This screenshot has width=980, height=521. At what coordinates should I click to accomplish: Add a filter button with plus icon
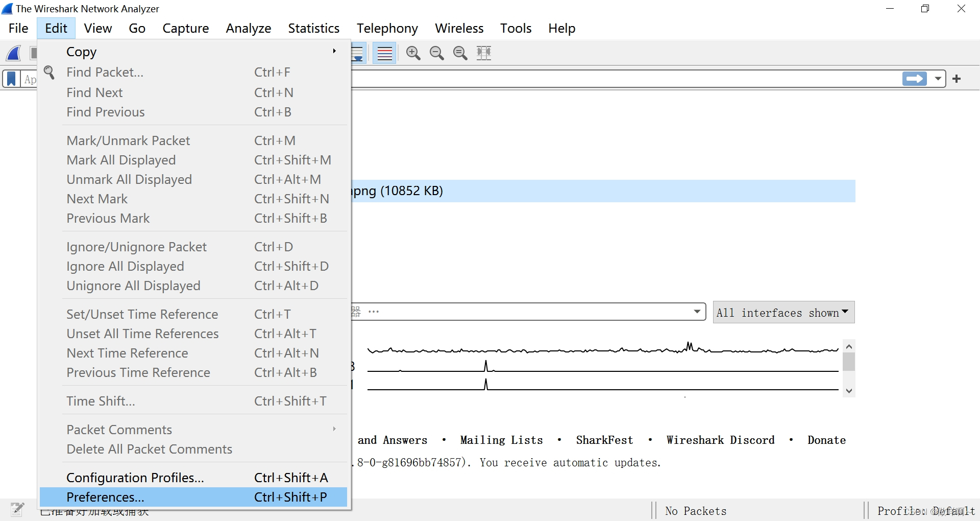957,79
